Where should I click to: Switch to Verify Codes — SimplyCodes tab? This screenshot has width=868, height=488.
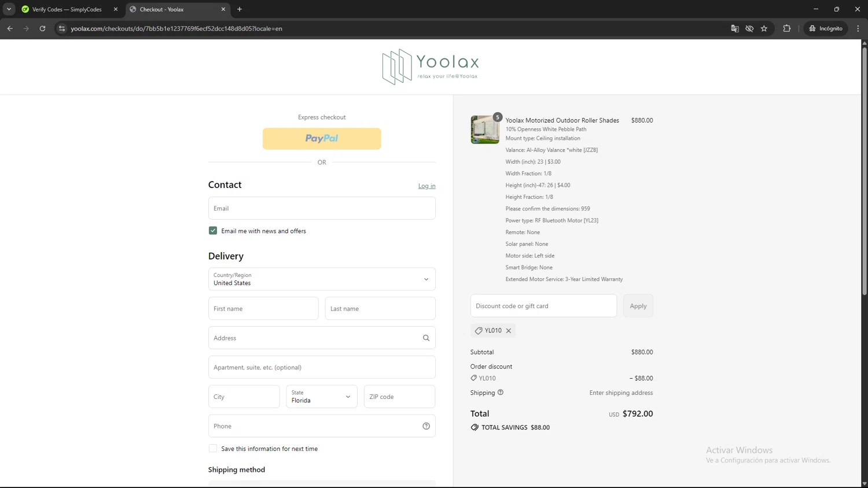tap(67, 9)
